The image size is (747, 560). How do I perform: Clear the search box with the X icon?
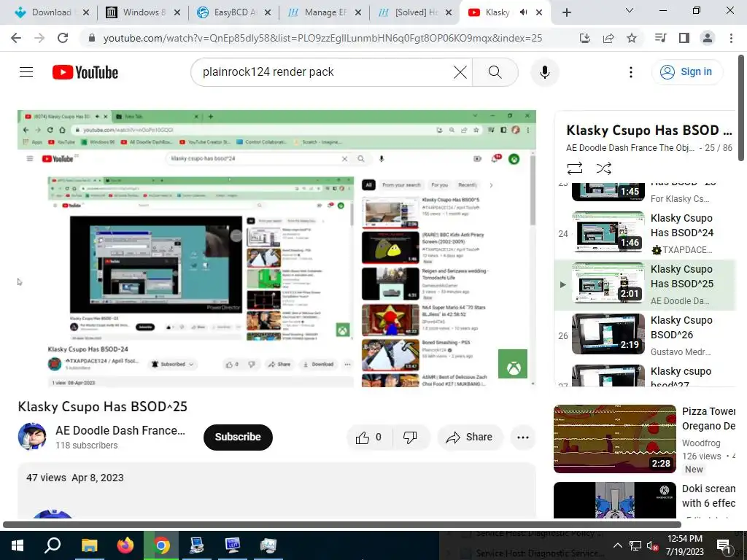pyautogui.click(x=460, y=72)
